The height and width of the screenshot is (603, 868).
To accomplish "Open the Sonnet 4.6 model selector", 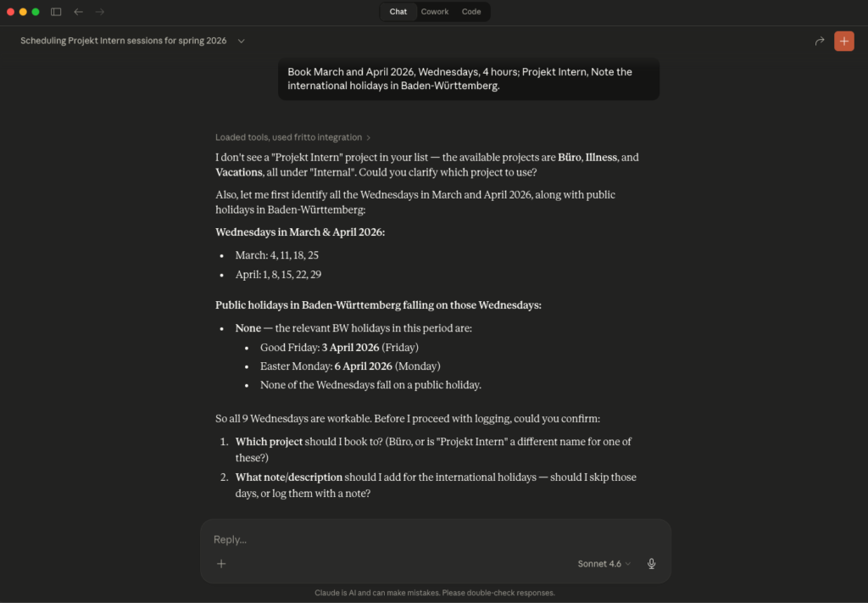I will click(604, 563).
